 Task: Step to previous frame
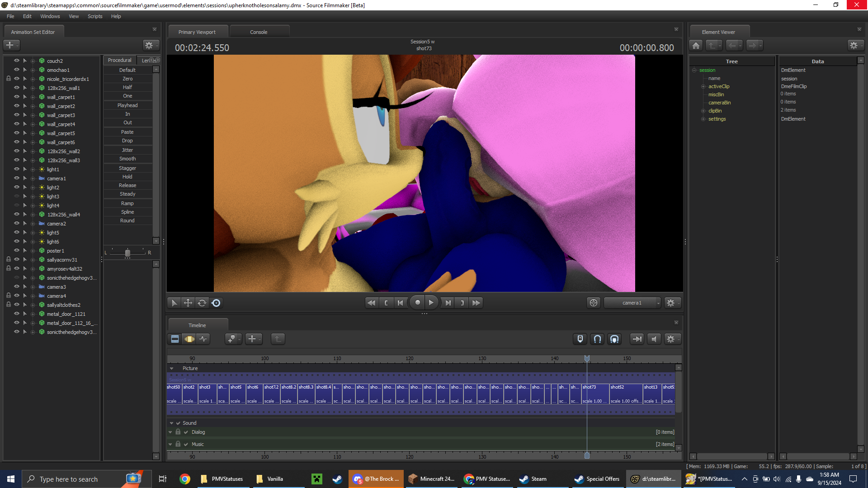[x=400, y=303]
